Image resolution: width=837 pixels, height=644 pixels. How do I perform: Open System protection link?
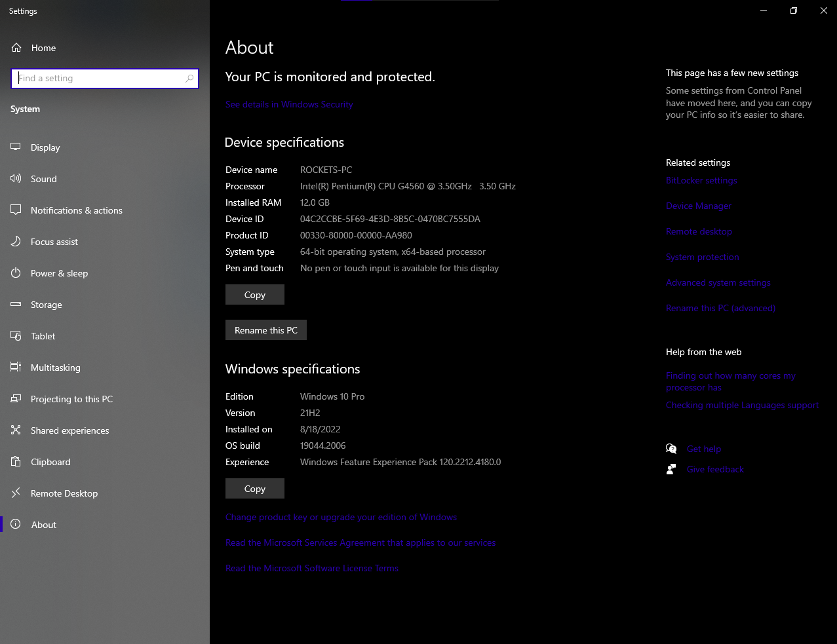[x=703, y=257]
